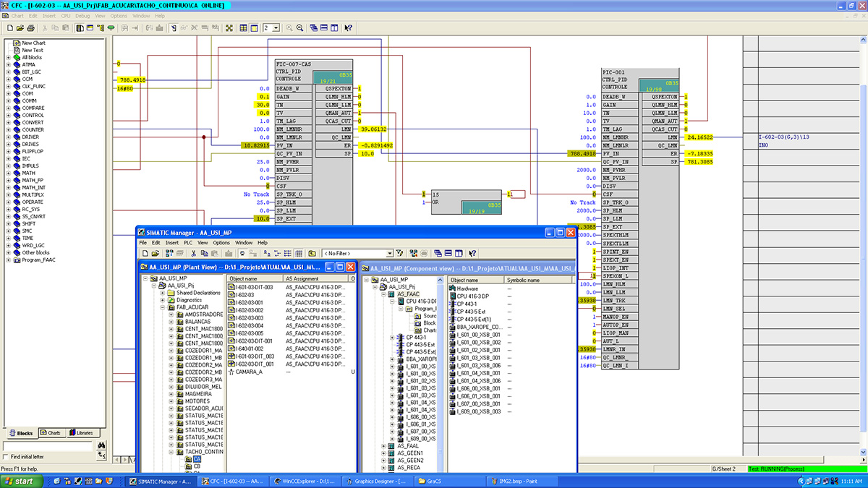Click the context Help arrow icon in CFC toolbar

348,28
